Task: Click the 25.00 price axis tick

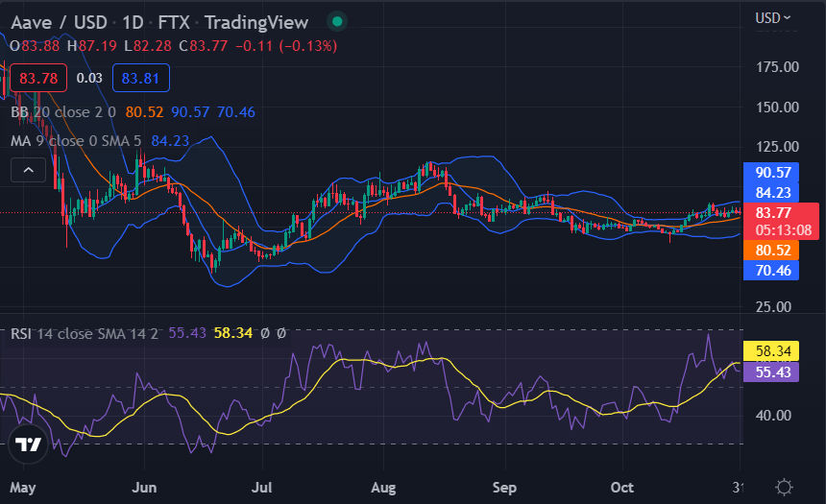Action: click(x=773, y=306)
